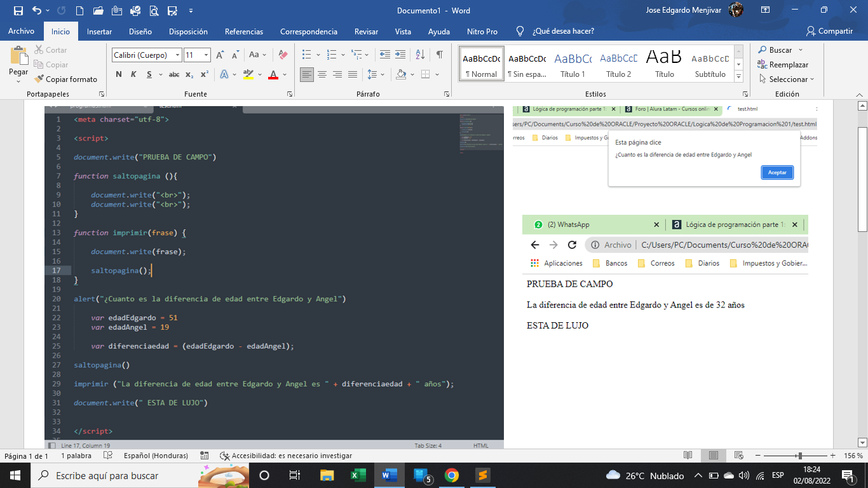Toggle paragraph marks (¶) display
Viewport: 868px width, 488px height.
tap(439, 55)
